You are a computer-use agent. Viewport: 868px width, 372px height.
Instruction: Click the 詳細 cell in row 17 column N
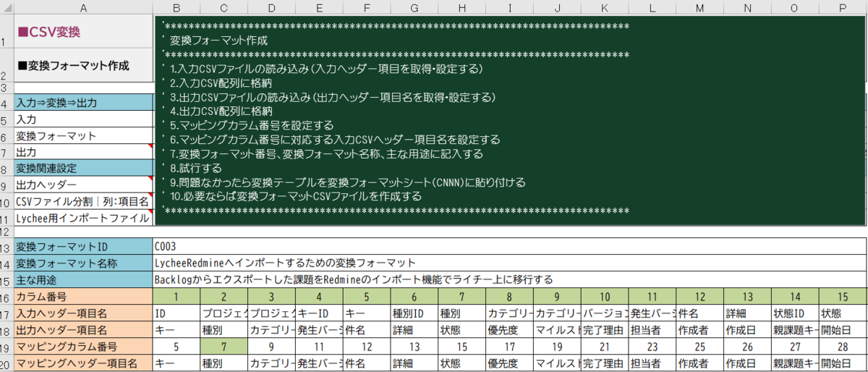pyautogui.click(x=747, y=313)
